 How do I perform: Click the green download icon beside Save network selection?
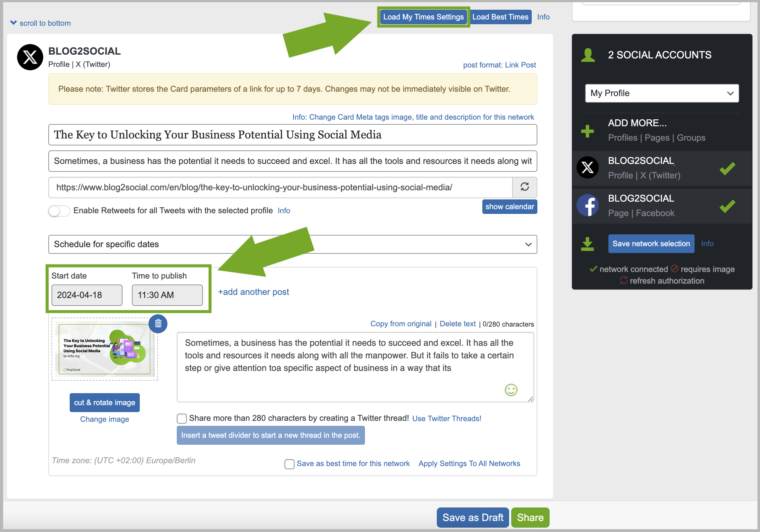[587, 244]
